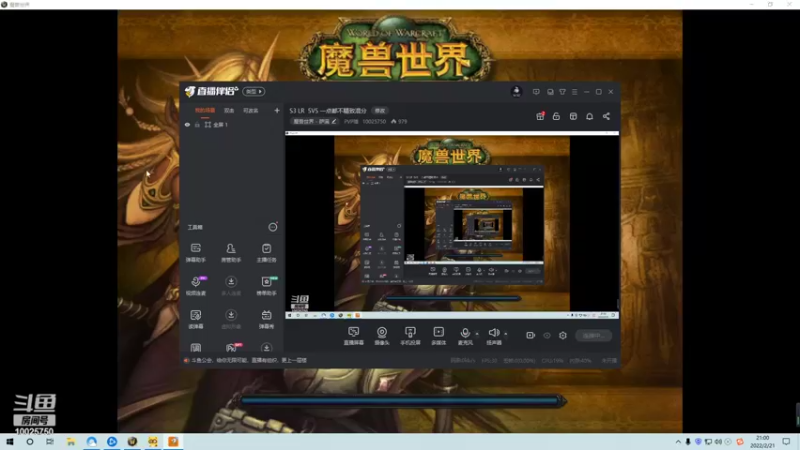The width and height of the screenshot is (800, 450).
Task: Switch to the second scene tab
Action: pyautogui.click(x=229, y=110)
